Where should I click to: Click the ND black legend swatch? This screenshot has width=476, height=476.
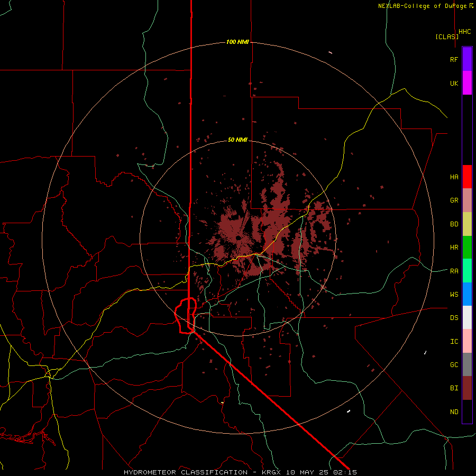coord(467,411)
